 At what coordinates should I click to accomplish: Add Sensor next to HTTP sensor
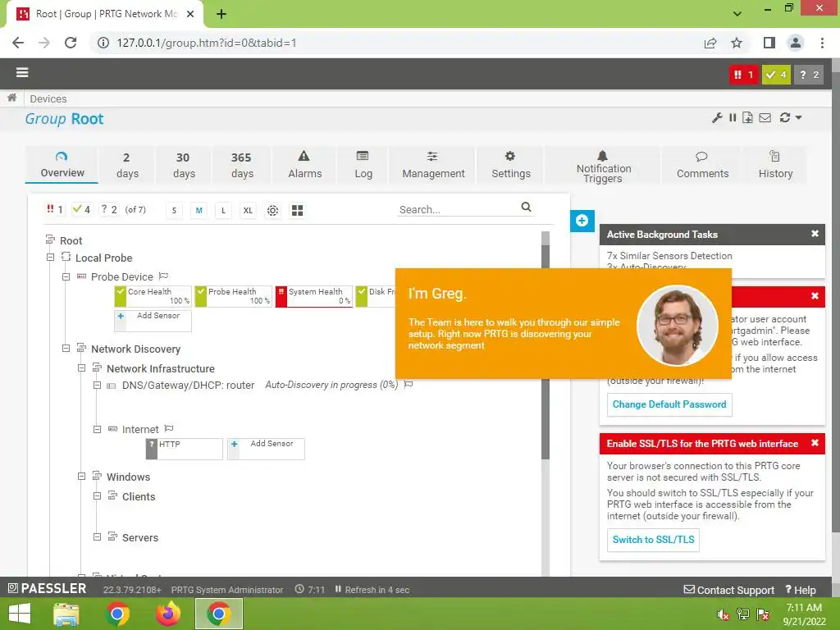(267, 449)
